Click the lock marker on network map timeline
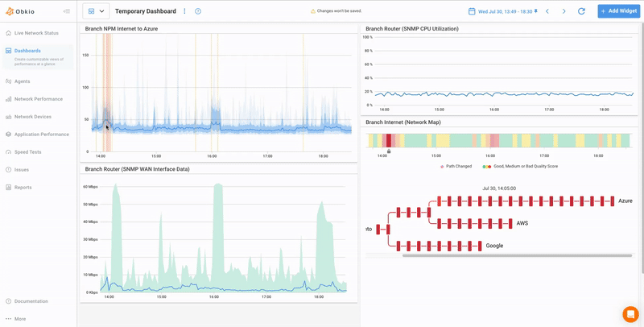 click(x=389, y=151)
